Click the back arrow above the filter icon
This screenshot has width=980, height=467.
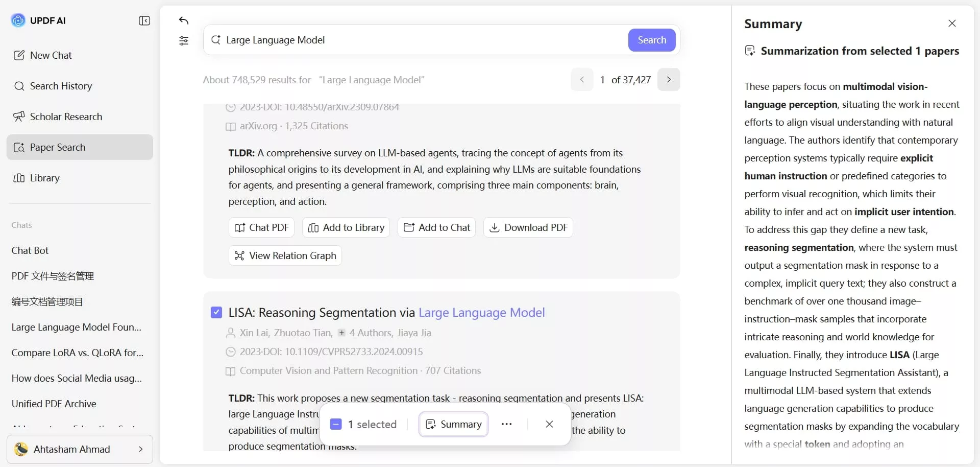tap(184, 21)
